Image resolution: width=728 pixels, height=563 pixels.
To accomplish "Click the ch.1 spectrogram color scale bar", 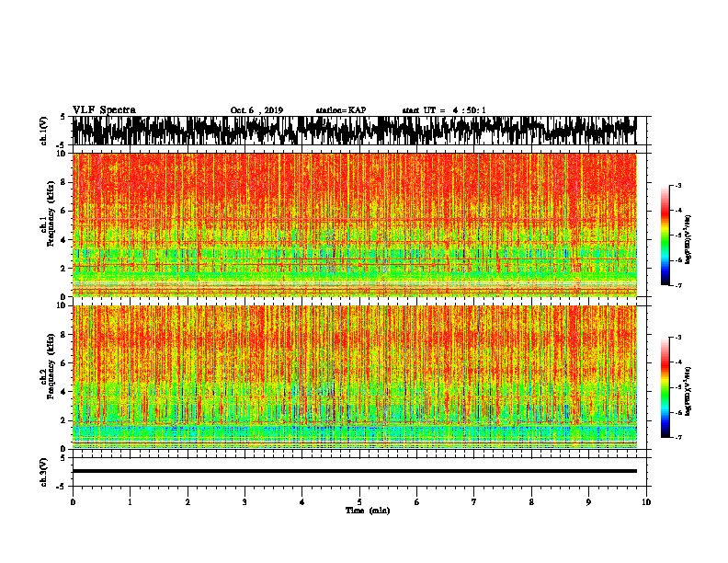I will pyautogui.click(x=665, y=236).
